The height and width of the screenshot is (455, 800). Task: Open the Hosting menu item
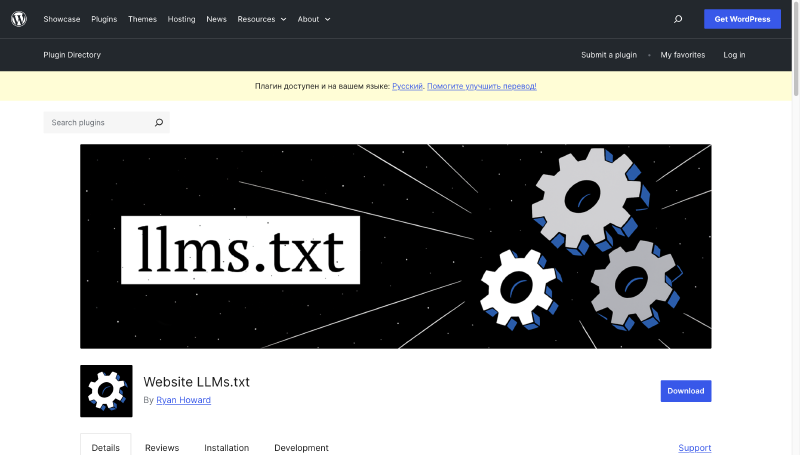(181, 19)
